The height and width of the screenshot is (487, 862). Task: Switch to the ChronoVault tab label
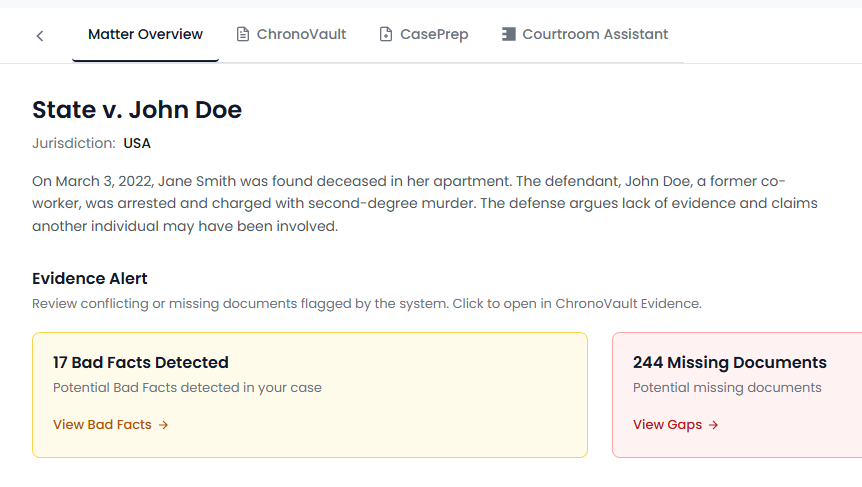[x=301, y=35]
